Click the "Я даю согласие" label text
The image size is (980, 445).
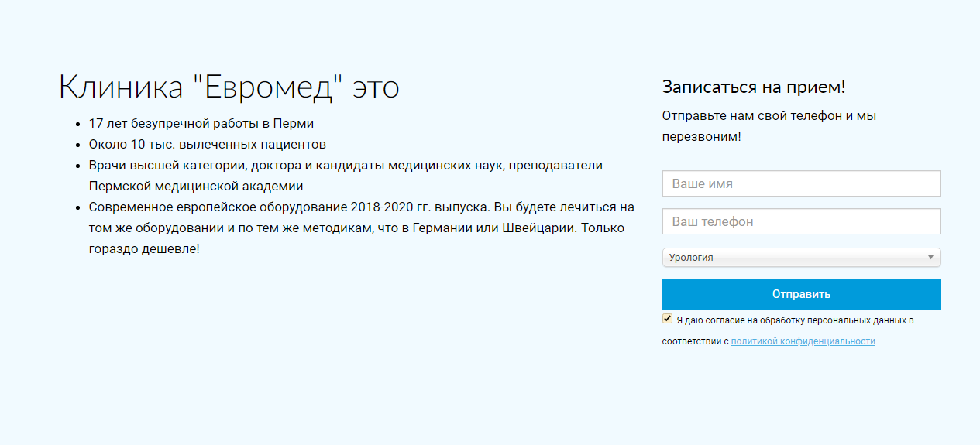794,320
